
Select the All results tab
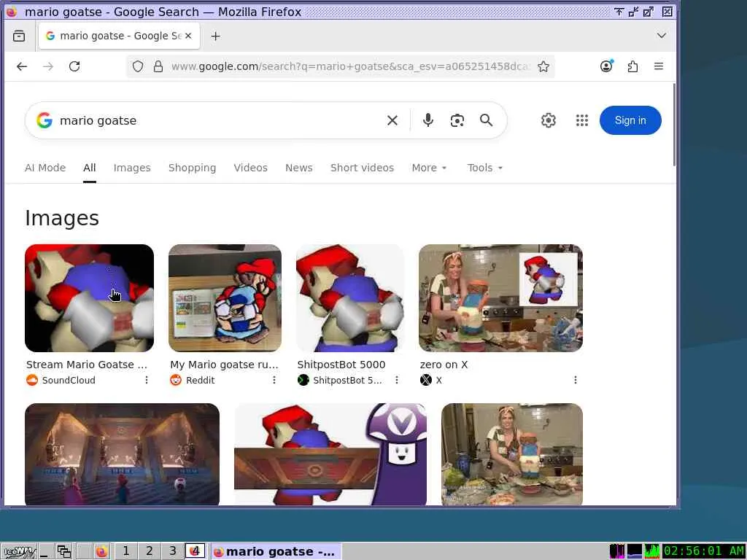(90, 168)
